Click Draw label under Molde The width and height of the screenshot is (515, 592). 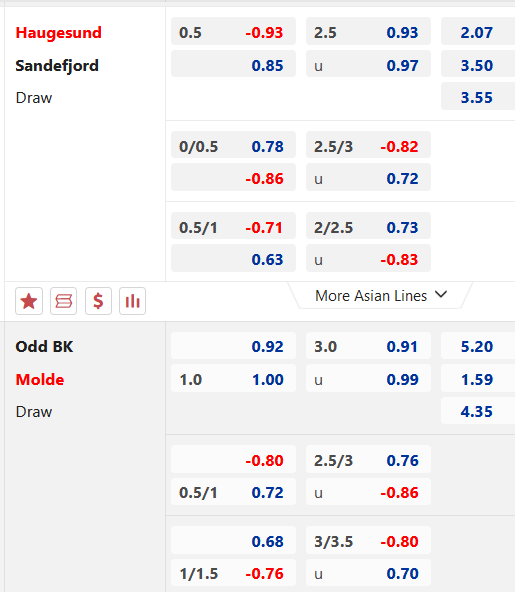(x=34, y=412)
